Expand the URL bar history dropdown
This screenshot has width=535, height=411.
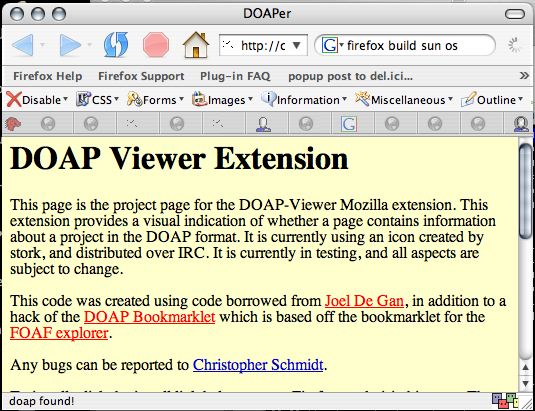297,45
